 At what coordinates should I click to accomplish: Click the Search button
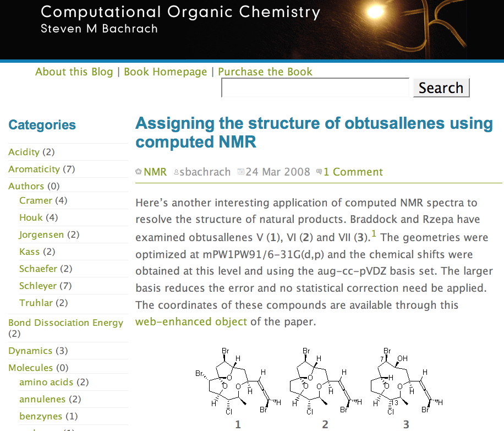pos(441,88)
